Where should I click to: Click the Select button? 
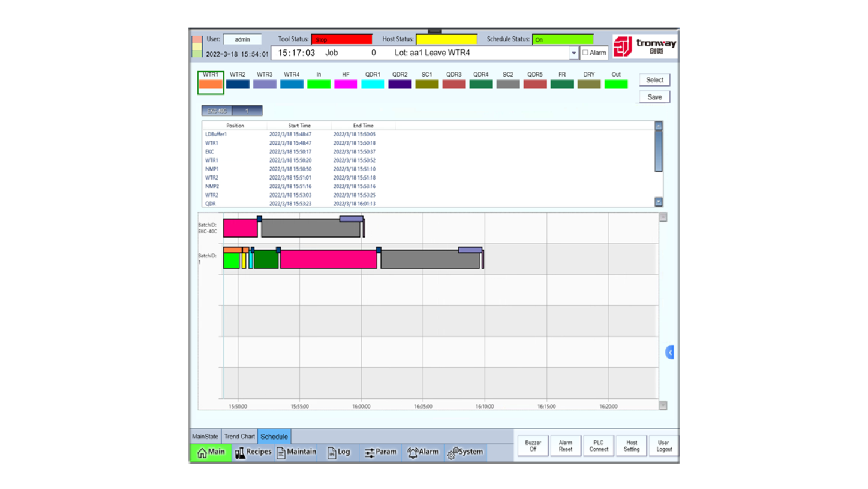[654, 80]
